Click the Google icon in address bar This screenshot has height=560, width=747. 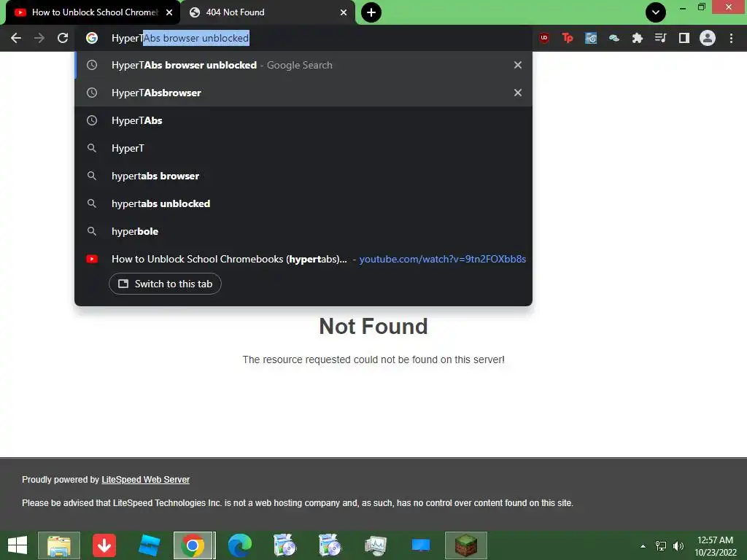pyautogui.click(x=92, y=38)
